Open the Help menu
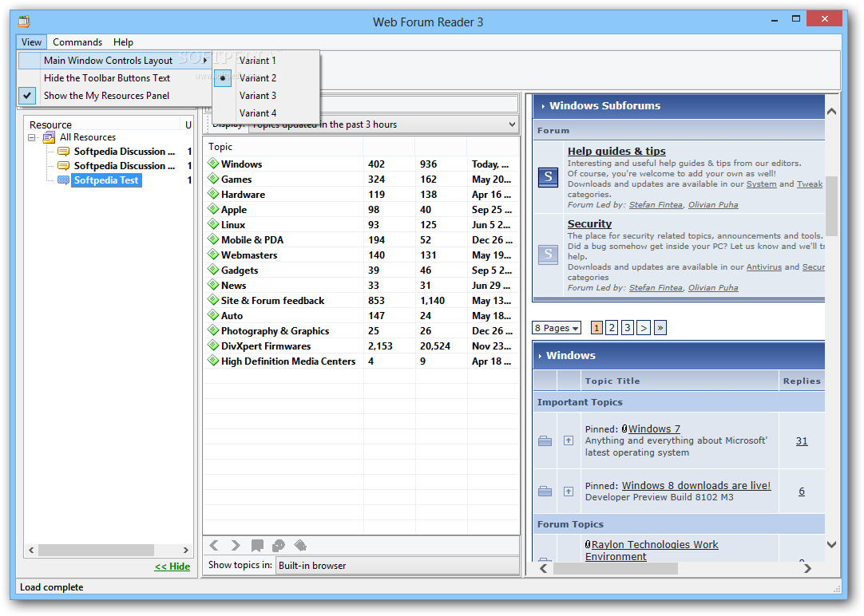Screen dimensions: 864x616 pyautogui.click(x=124, y=41)
